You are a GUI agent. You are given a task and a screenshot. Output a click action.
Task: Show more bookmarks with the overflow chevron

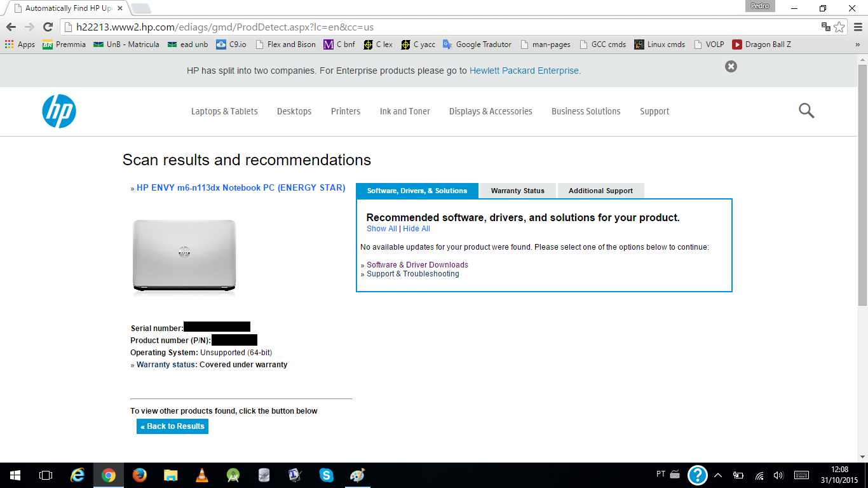[858, 44]
